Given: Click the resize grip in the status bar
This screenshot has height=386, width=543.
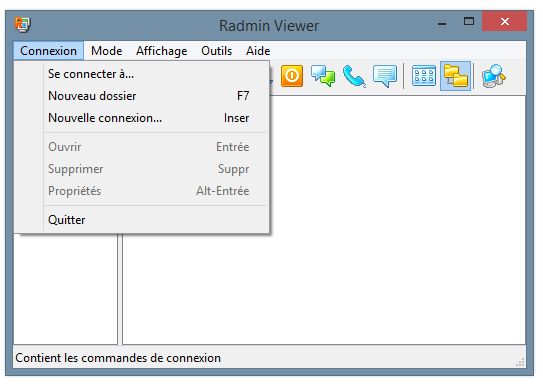Looking at the screenshot, I should point(520,362).
